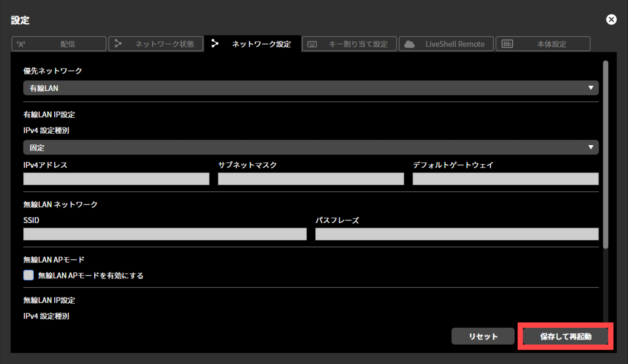Screen dimensions: 628x364
Task: Close the 設定 dialog
Action: pyautogui.click(x=611, y=19)
